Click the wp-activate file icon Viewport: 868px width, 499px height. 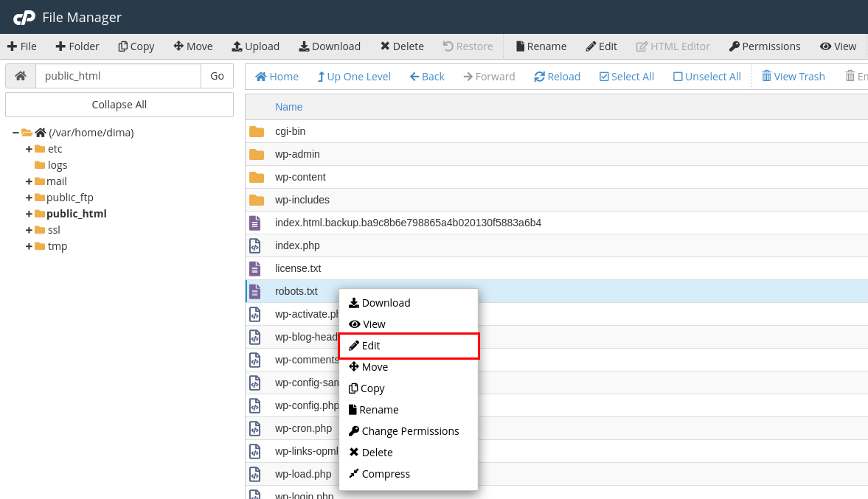click(254, 314)
